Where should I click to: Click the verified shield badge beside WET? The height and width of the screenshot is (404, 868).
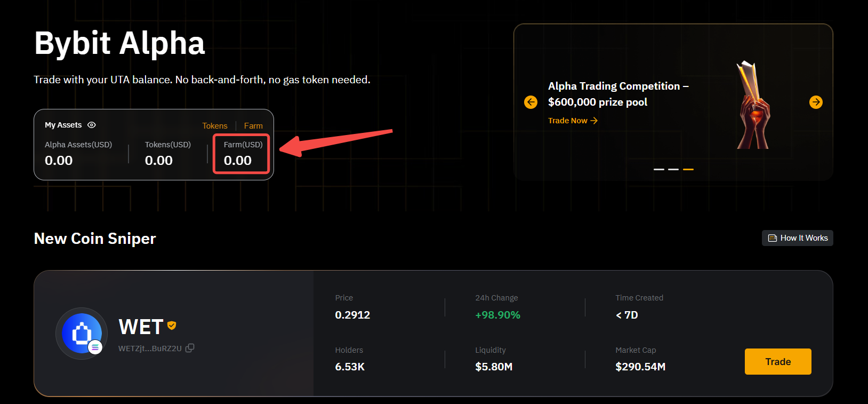tap(172, 325)
